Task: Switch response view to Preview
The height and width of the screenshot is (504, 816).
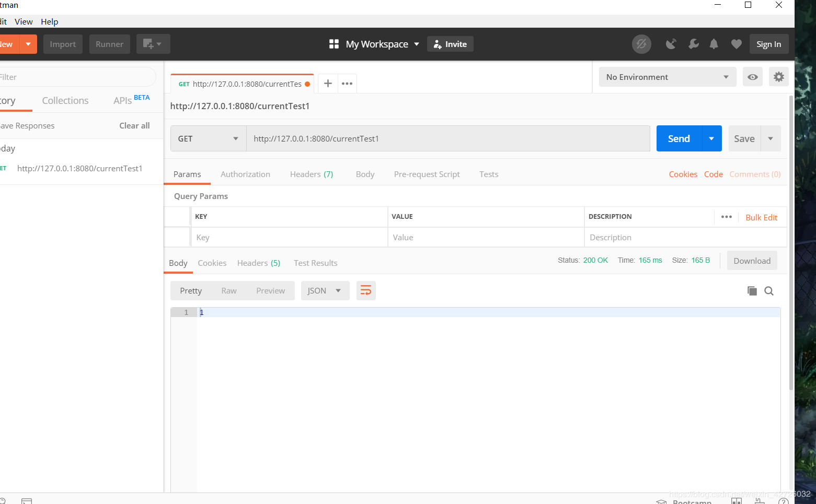Action: point(271,290)
